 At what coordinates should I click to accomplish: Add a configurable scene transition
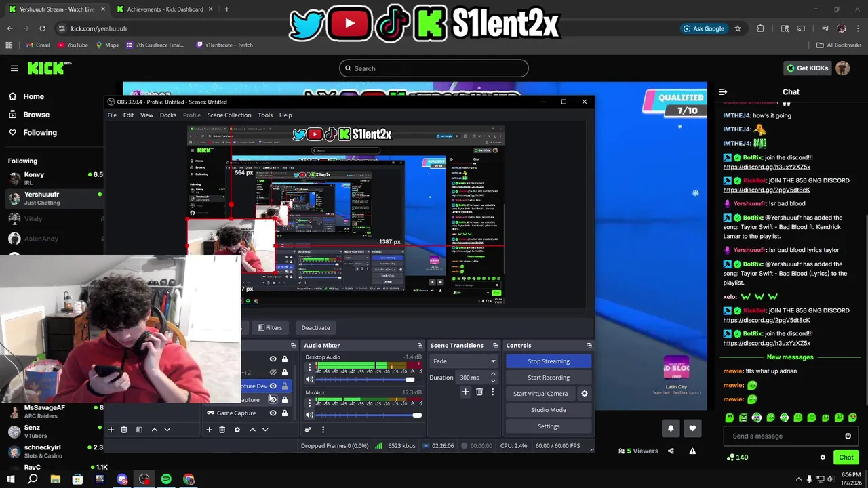[x=465, y=392]
